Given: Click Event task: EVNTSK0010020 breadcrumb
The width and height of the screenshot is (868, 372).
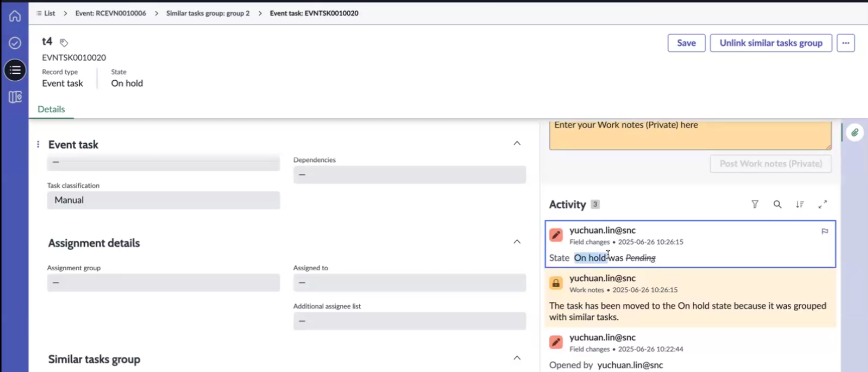Looking at the screenshot, I should click(314, 13).
